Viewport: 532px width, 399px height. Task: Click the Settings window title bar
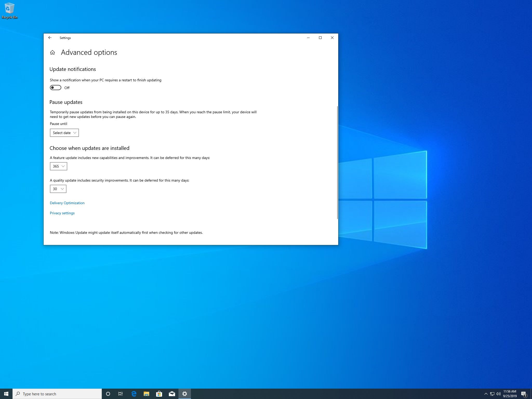(191, 37)
